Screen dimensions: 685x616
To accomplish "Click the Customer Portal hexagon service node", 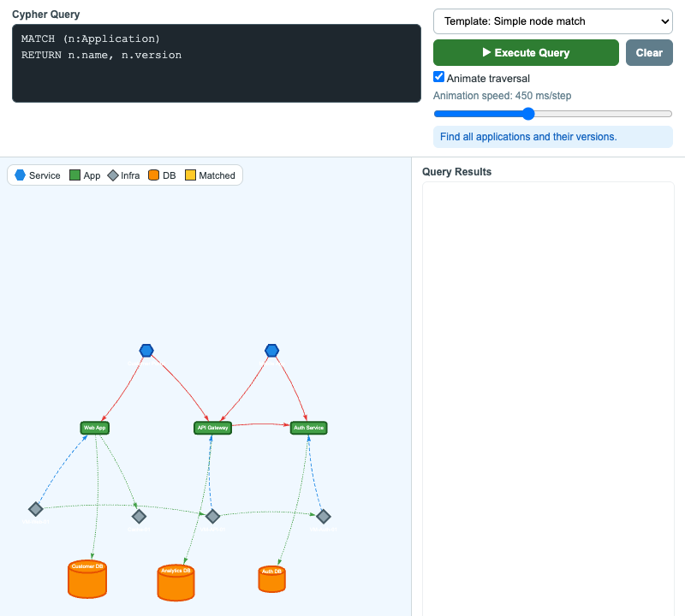I will (x=146, y=350).
